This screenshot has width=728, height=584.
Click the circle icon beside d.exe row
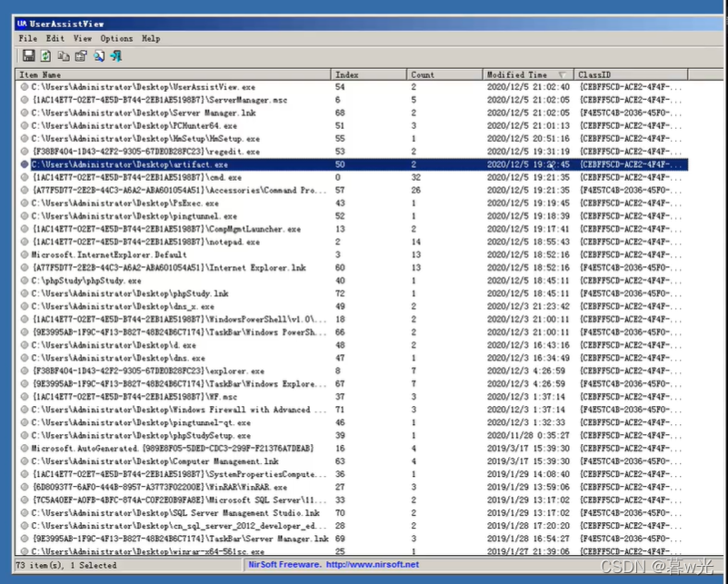coord(25,345)
